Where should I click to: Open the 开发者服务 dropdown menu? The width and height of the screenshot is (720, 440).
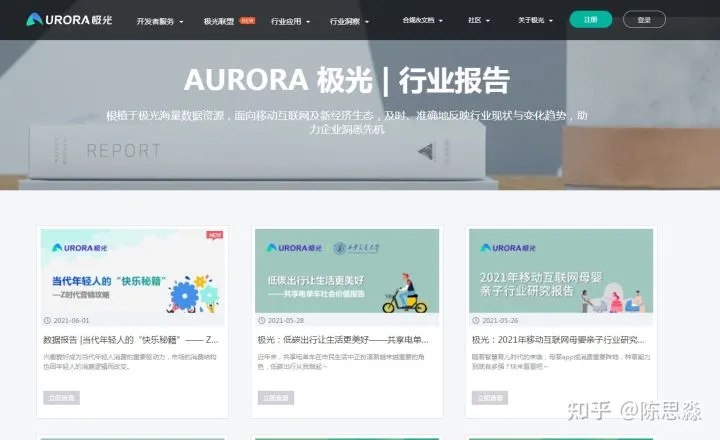tap(160, 21)
